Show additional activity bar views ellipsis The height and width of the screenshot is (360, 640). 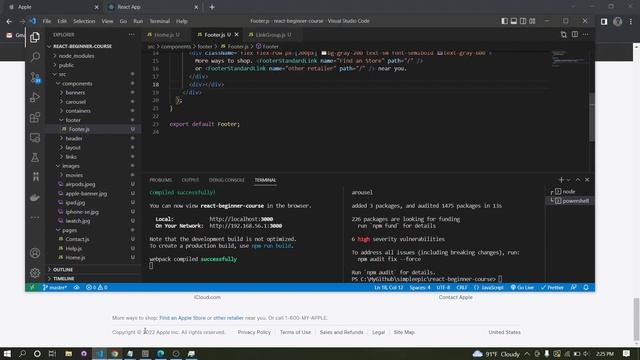click(35, 217)
